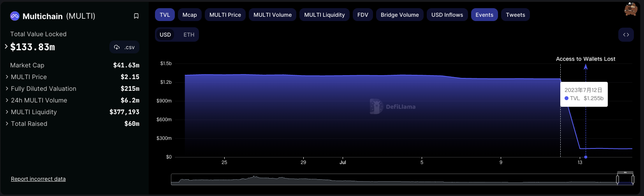Open the Report incorrect data link
Viewport: 644px width, 196px height.
[38, 179]
